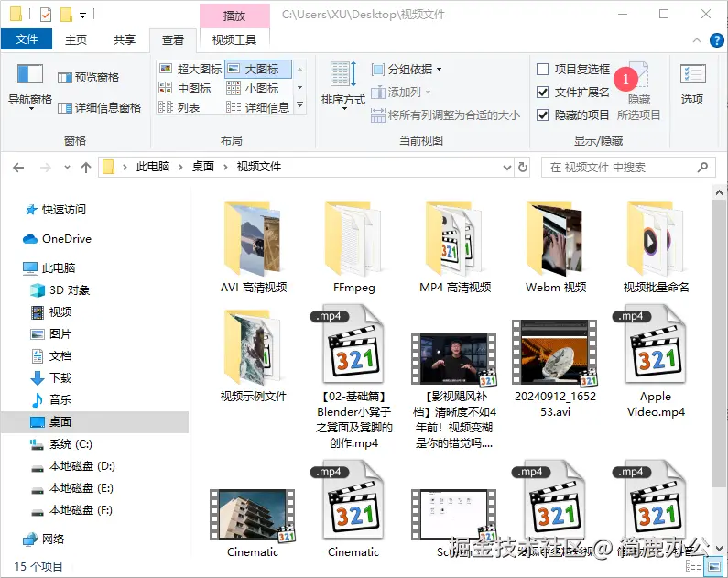The height and width of the screenshot is (578, 728).
Task: Refresh the current folder view
Action: pos(523,167)
